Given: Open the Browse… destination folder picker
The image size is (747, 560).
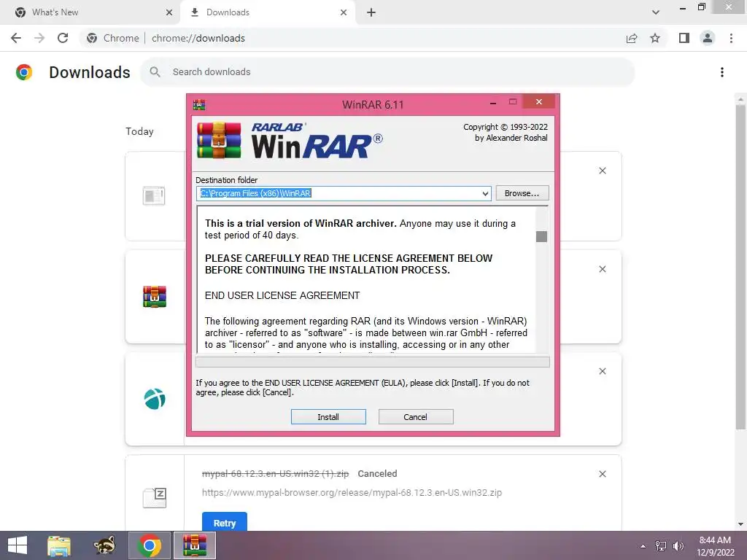Looking at the screenshot, I should 522,192.
